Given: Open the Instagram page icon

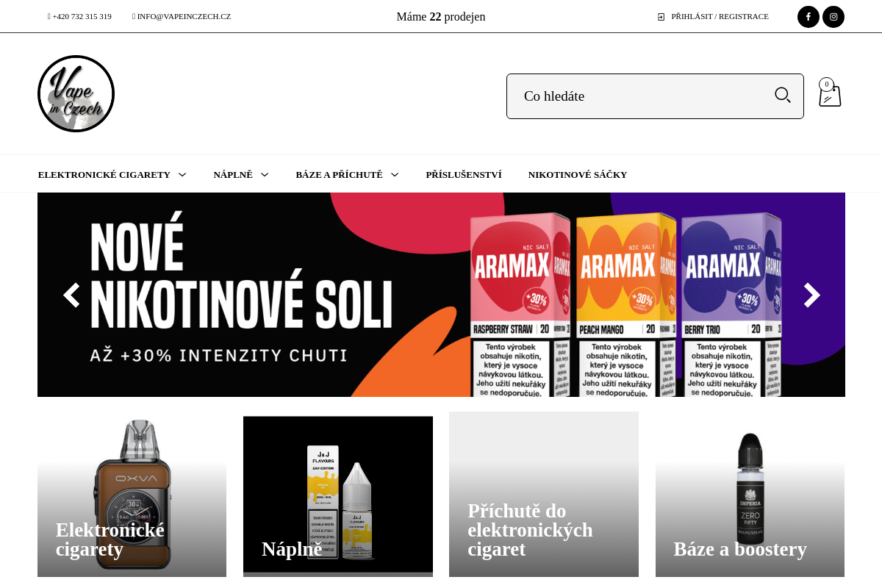Looking at the screenshot, I should pyautogui.click(x=833, y=17).
